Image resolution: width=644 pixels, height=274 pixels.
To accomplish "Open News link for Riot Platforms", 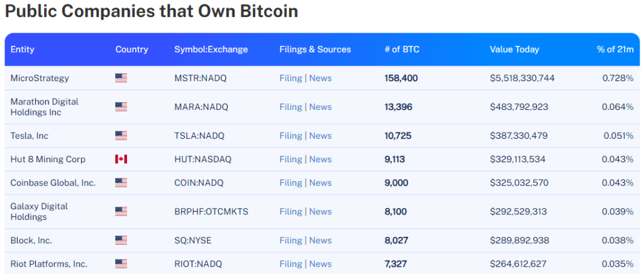I will (x=320, y=264).
